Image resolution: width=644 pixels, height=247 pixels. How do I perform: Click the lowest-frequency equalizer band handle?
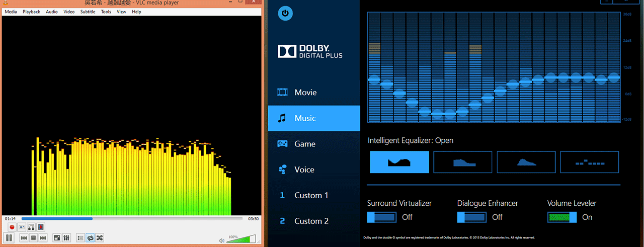(374, 79)
